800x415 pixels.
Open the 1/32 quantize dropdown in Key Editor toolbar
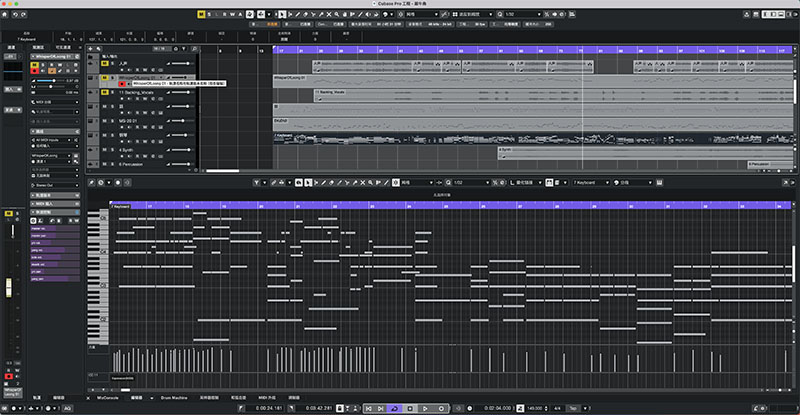pyautogui.click(x=470, y=182)
